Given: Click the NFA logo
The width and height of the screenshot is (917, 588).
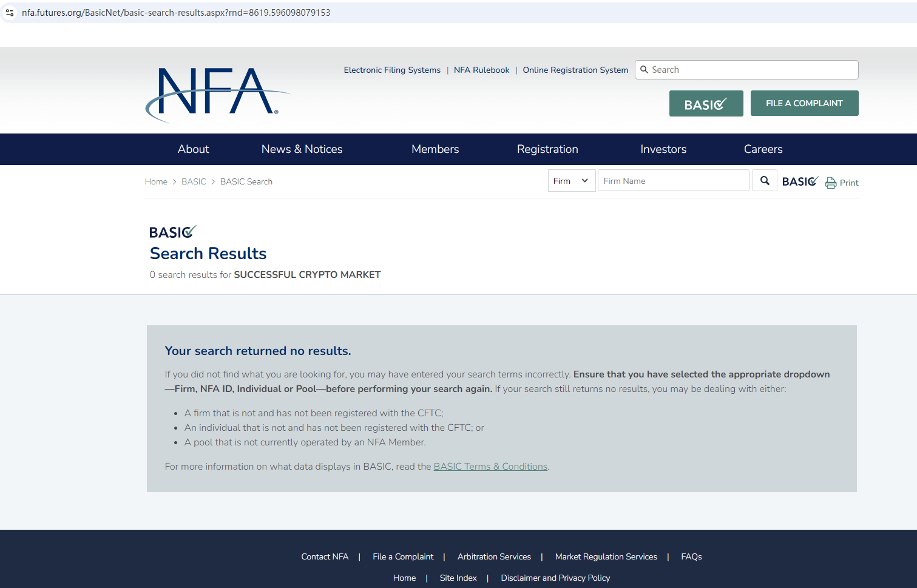Looking at the screenshot, I should tap(218, 94).
